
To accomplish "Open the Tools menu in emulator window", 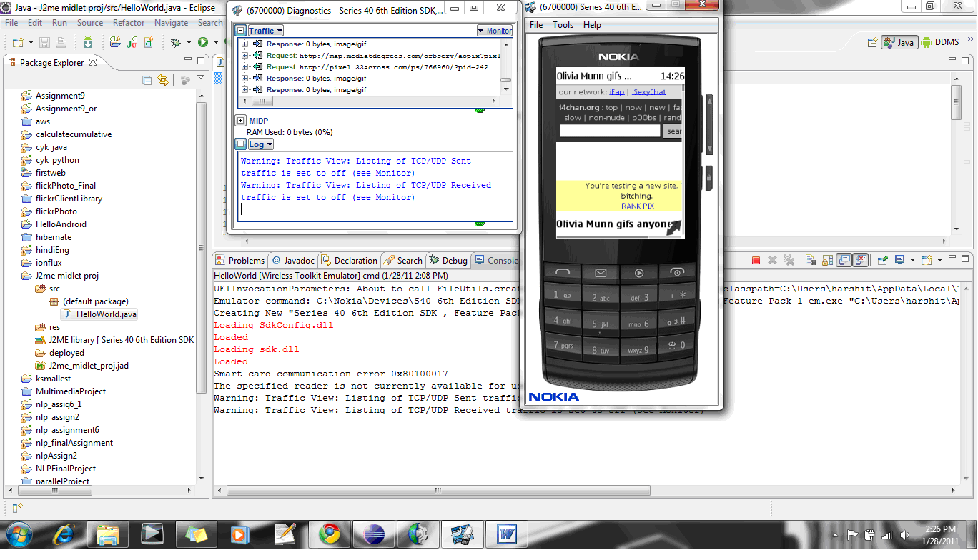I will coord(563,25).
